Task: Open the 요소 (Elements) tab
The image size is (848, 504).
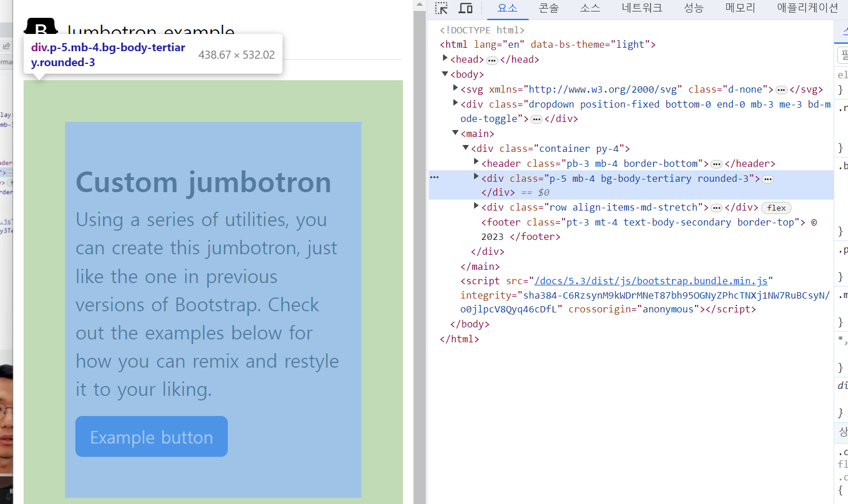Action: [x=507, y=8]
